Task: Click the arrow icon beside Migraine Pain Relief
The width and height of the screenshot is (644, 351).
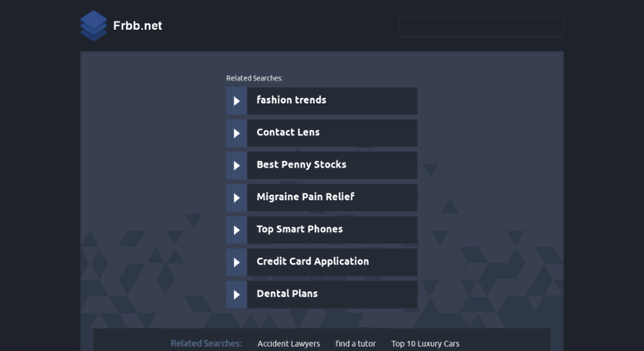Action: (x=236, y=197)
